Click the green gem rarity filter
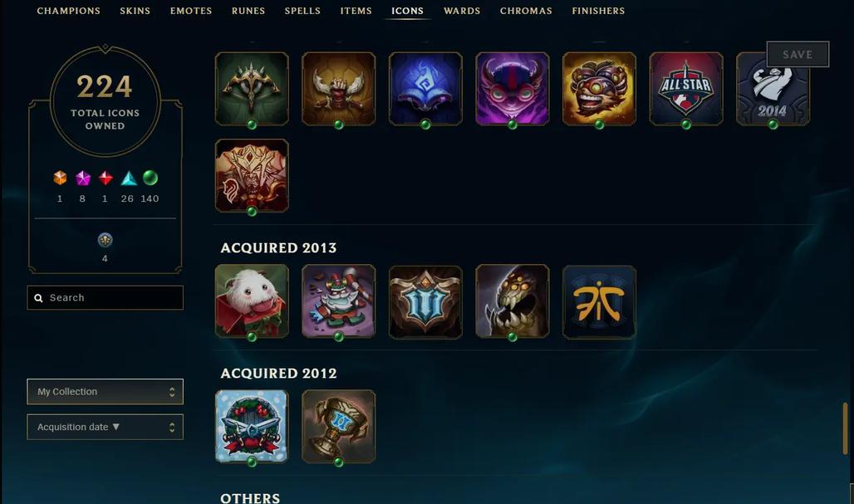 pos(150,178)
